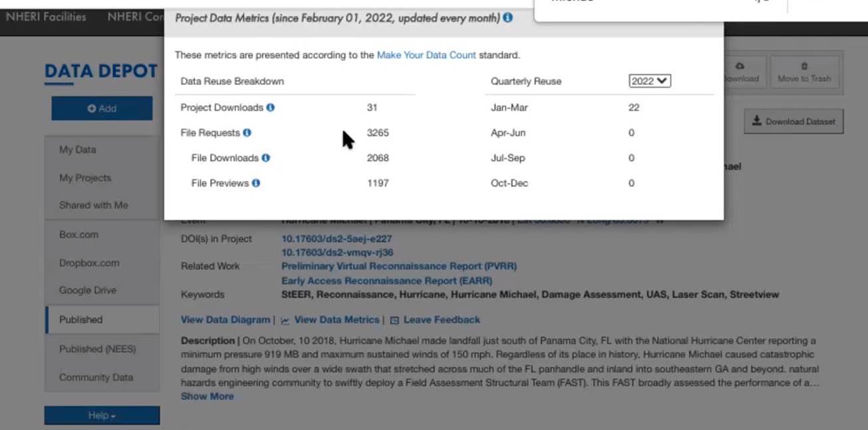
Task: Expand description with Show More
Action: click(207, 396)
